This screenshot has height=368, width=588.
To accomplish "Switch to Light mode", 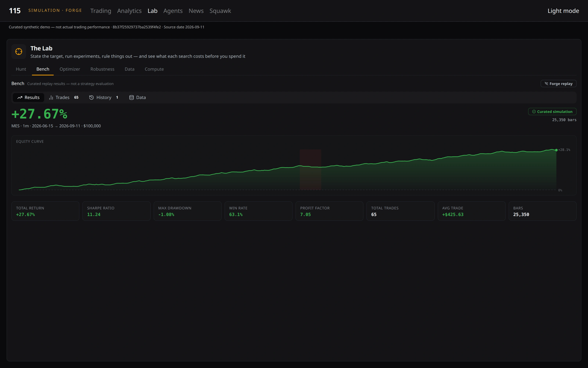I will (563, 11).
